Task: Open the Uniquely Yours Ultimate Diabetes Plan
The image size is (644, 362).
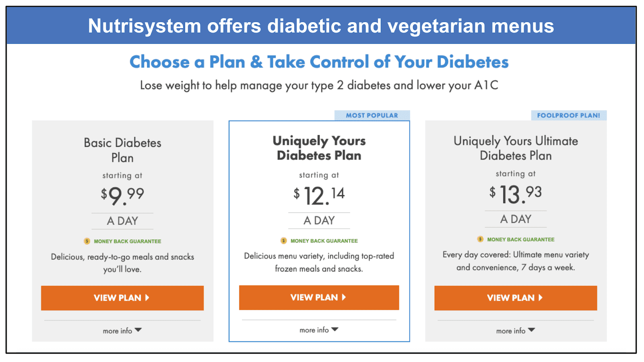Action: [x=515, y=298]
